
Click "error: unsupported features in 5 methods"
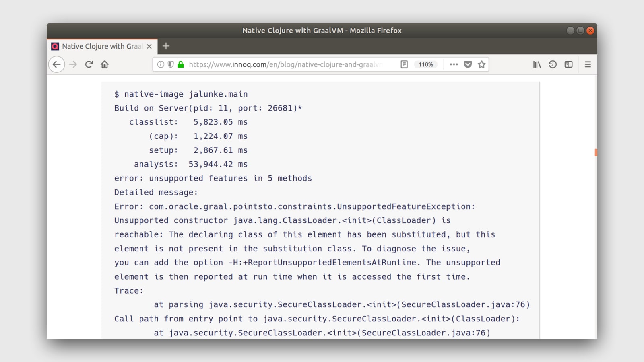coord(213,179)
